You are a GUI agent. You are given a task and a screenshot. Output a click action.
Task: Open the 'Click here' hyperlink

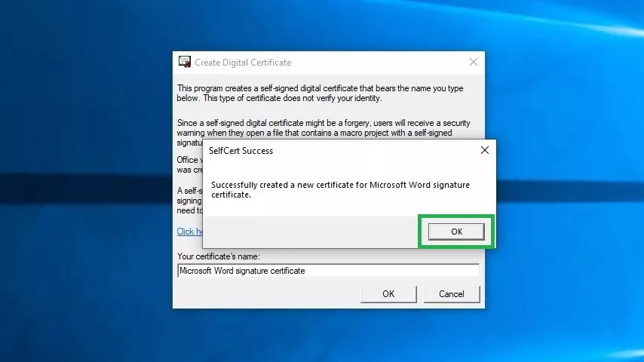[190, 232]
